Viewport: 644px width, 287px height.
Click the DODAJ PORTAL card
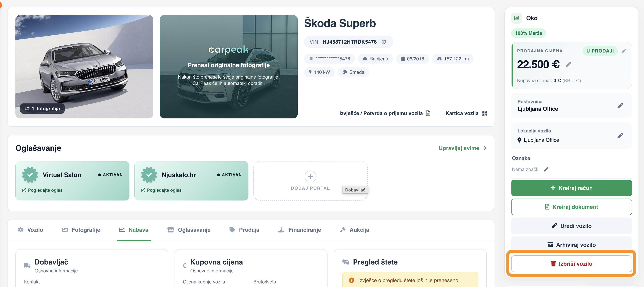(x=310, y=181)
